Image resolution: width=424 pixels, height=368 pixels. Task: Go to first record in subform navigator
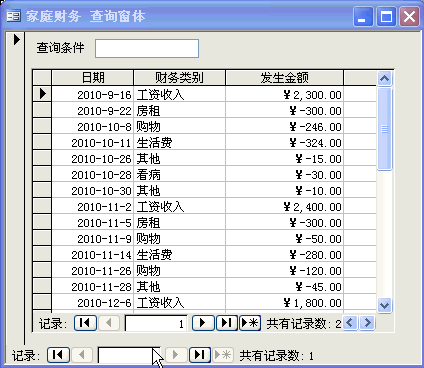pyautogui.click(x=85, y=323)
